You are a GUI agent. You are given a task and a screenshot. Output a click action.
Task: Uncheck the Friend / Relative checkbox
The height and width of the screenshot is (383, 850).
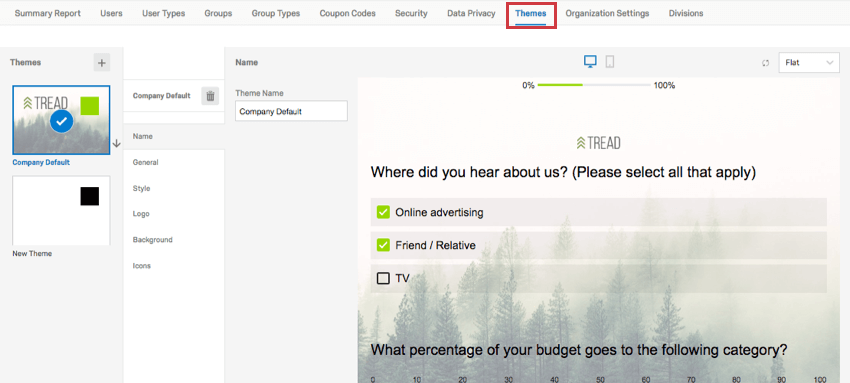click(x=383, y=245)
